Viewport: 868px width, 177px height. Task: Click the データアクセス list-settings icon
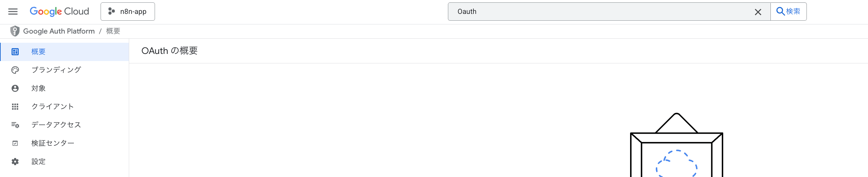point(15,125)
